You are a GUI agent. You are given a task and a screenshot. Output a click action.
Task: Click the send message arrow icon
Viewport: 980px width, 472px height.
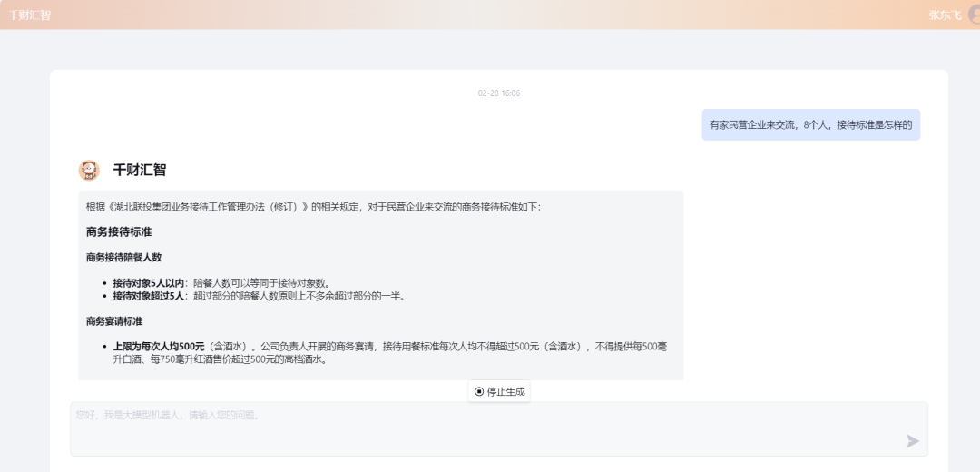(913, 441)
